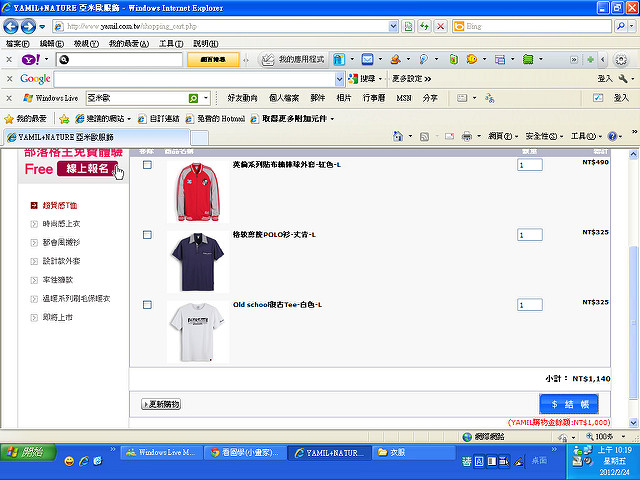
Task: Open the Bing search provider dropdown
Action: [632, 27]
